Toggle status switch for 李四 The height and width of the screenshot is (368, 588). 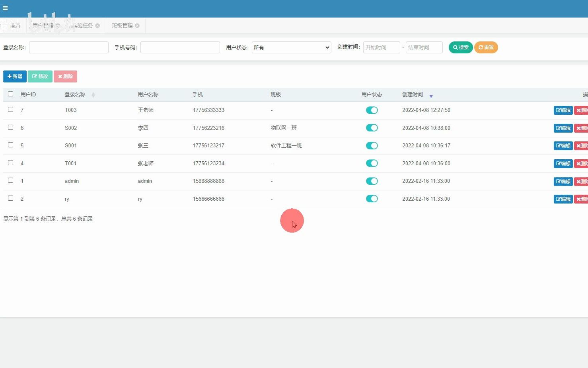click(x=372, y=128)
